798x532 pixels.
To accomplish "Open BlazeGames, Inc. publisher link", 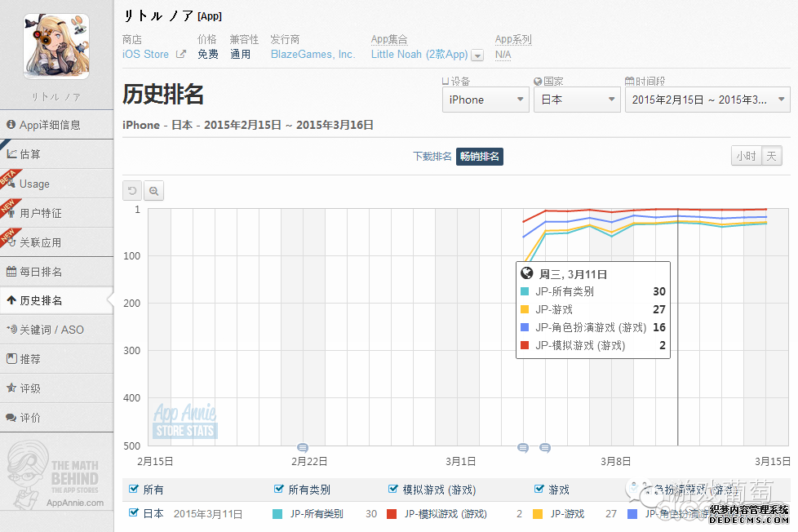I will coord(313,54).
